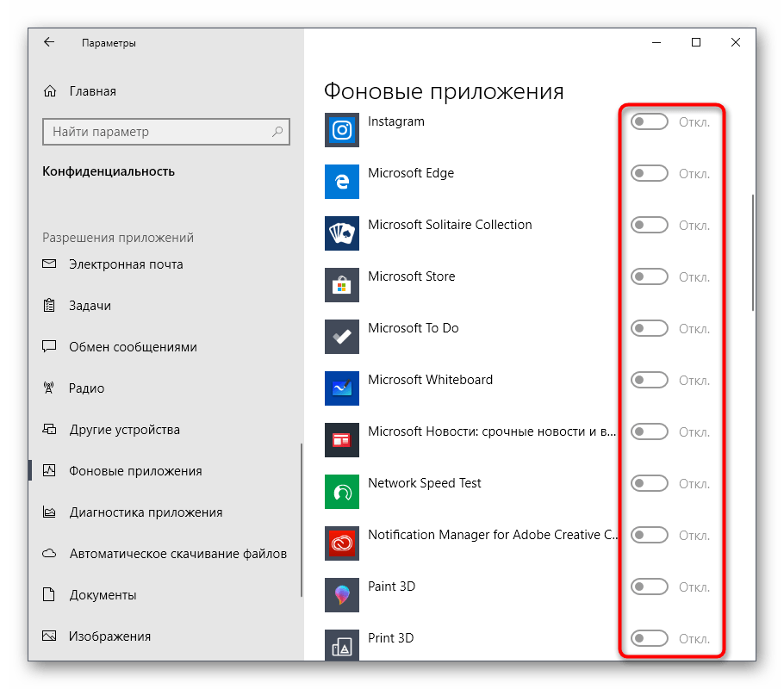Open the Электронная почта settings section
This screenshot has height=689, width=784.
(126, 264)
